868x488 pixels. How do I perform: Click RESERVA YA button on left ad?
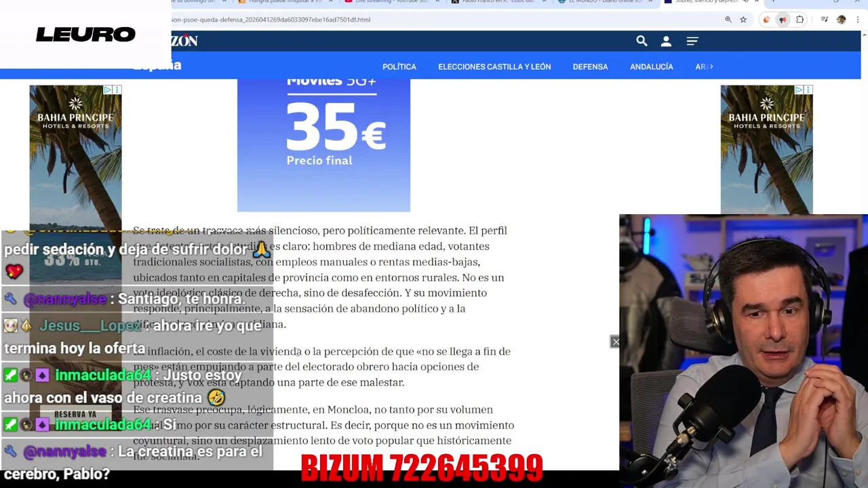click(75, 414)
